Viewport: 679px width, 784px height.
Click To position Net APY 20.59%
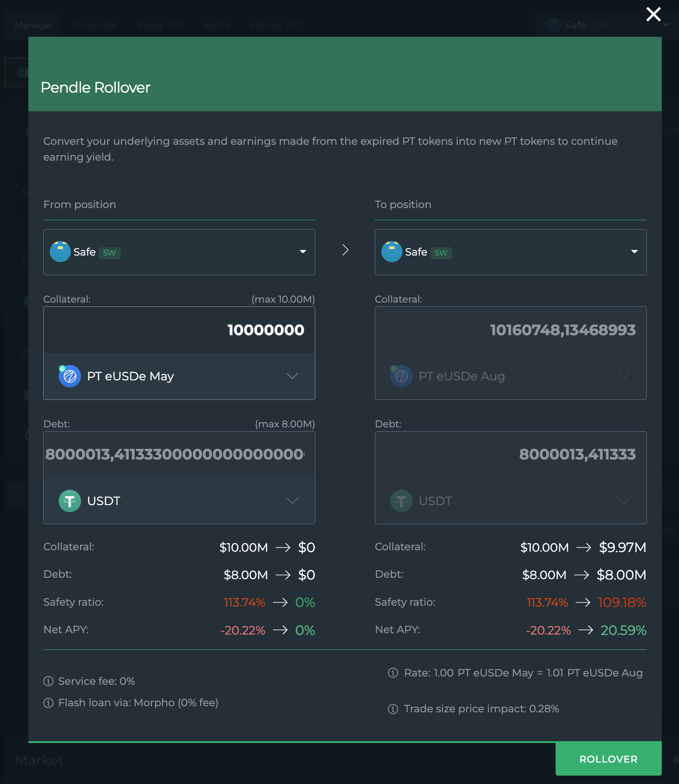(x=624, y=630)
